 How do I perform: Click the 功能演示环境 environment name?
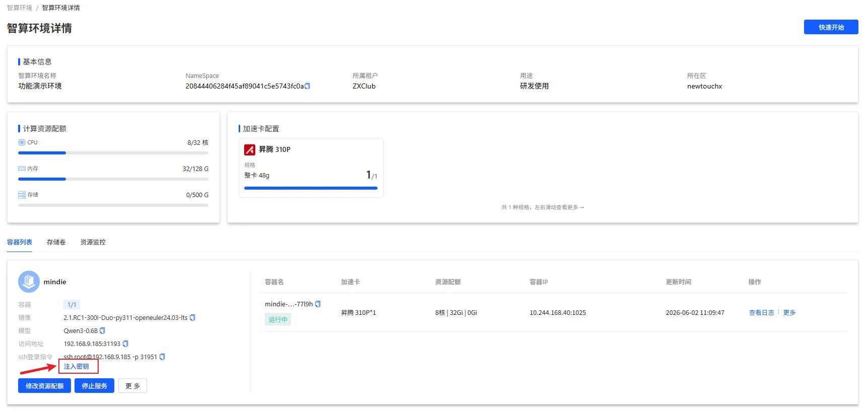40,86
